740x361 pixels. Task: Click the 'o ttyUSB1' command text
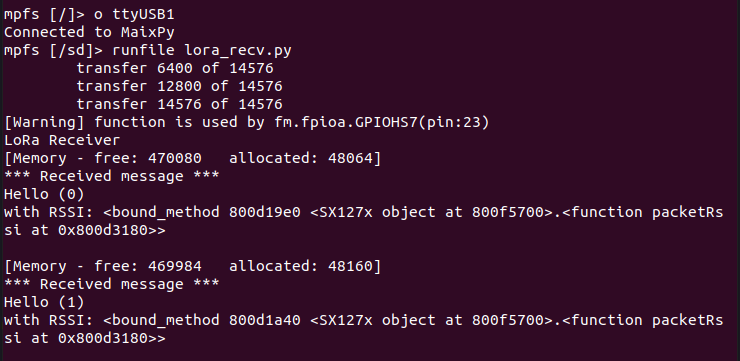click(x=134, y=15)
